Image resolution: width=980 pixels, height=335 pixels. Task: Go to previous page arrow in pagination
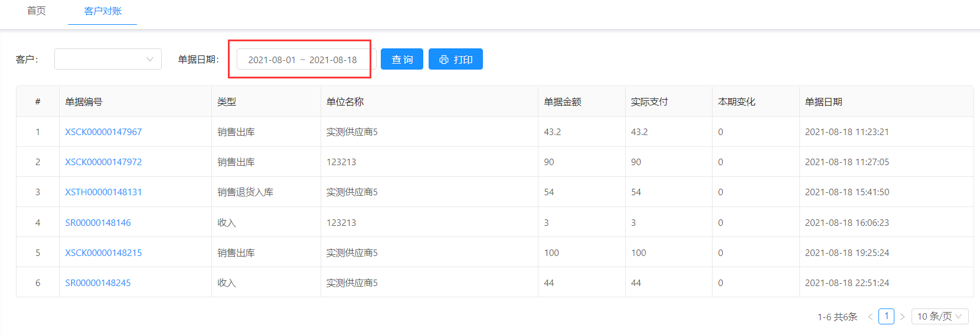pos(870,317)
